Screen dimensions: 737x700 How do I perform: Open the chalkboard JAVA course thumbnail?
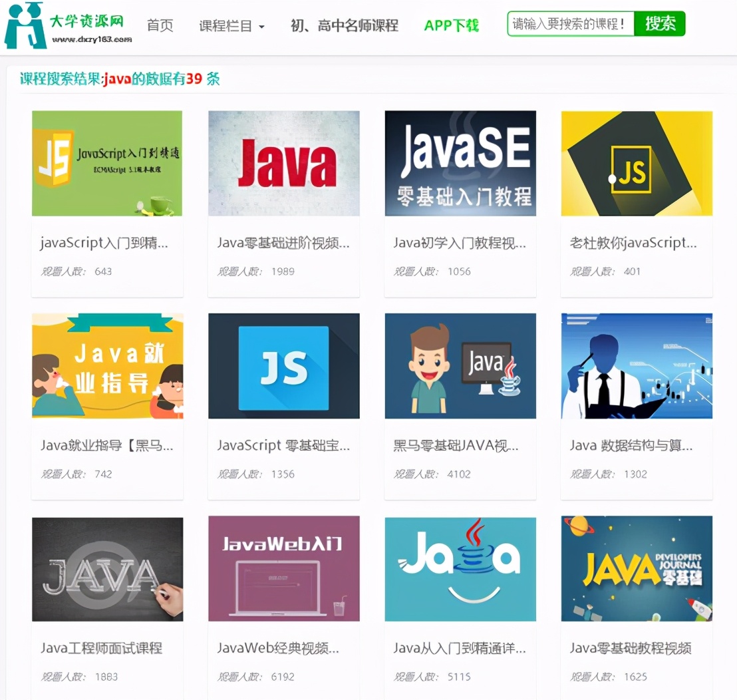[107, 569]
